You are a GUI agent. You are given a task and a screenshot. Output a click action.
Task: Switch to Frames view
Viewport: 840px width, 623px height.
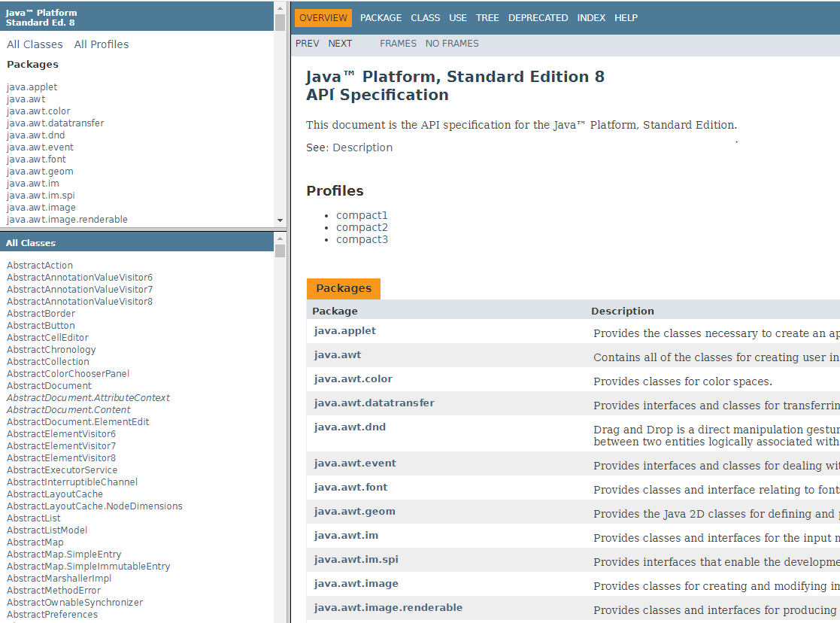tap(398, 44)
